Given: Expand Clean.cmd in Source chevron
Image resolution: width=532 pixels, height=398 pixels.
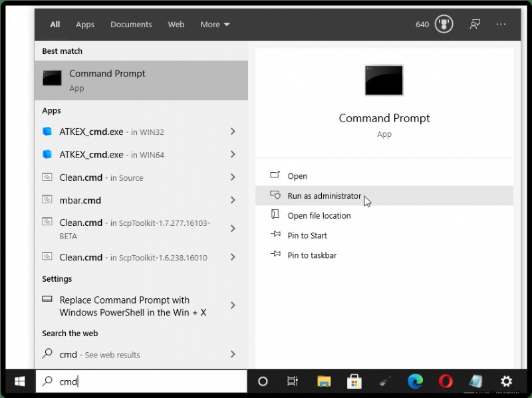Looking at the screenshot, I should click(233, 177).
